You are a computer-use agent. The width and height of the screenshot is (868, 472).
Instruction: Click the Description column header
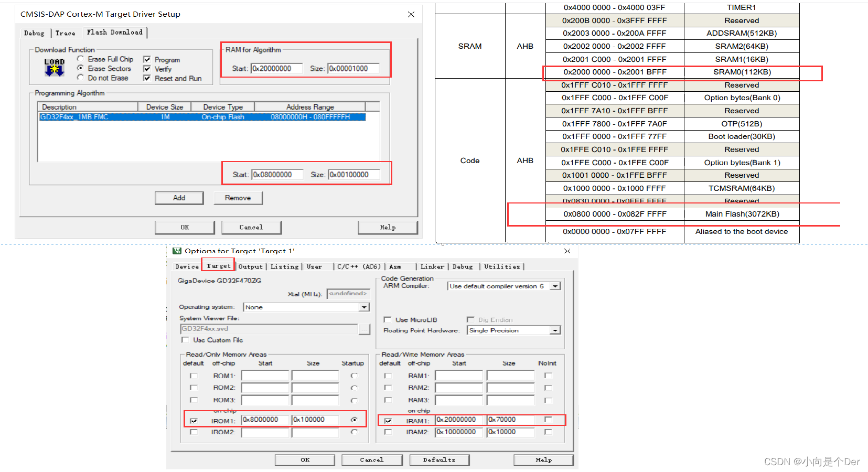[88, 107]
